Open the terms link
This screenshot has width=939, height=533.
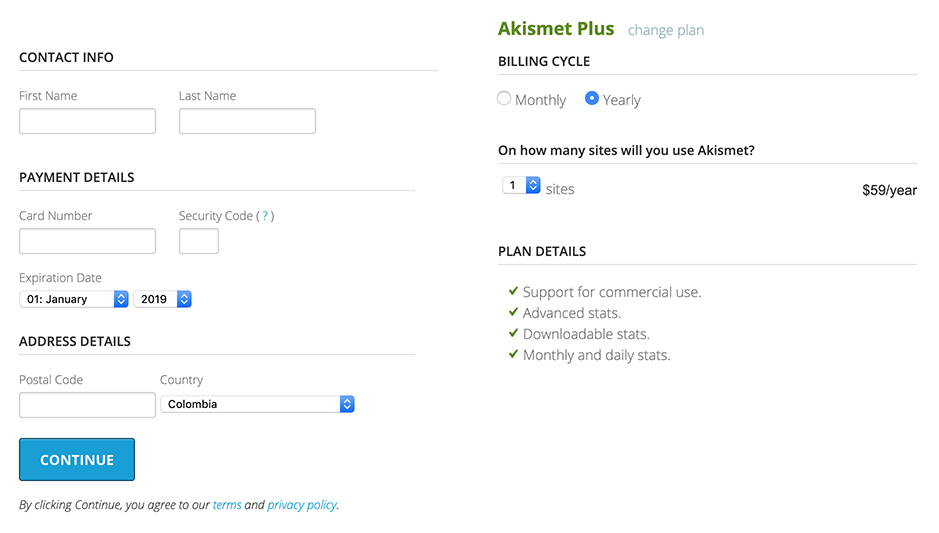coord(227,505)
